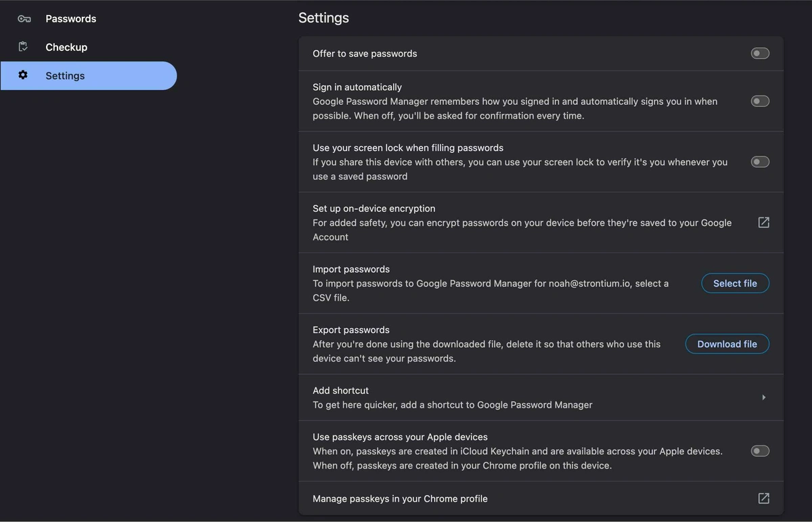812x522 pixels.
Task: Click the Import passwords row title
Action: [x=351, y=269]
